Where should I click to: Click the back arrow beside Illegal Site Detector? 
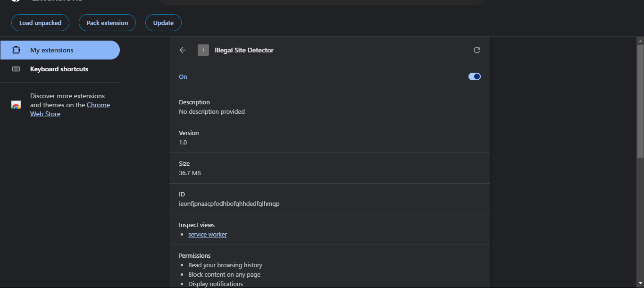click(183, 50)
